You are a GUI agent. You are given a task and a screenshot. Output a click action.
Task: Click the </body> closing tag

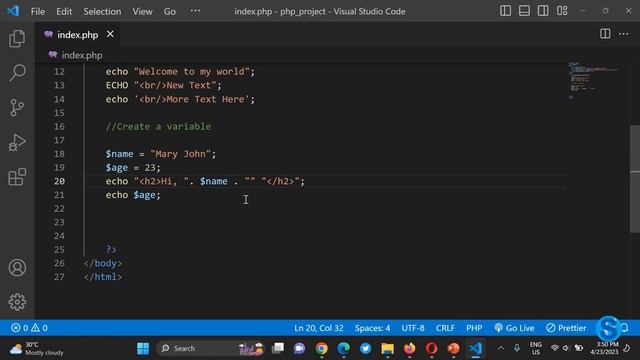pos(102,263)
